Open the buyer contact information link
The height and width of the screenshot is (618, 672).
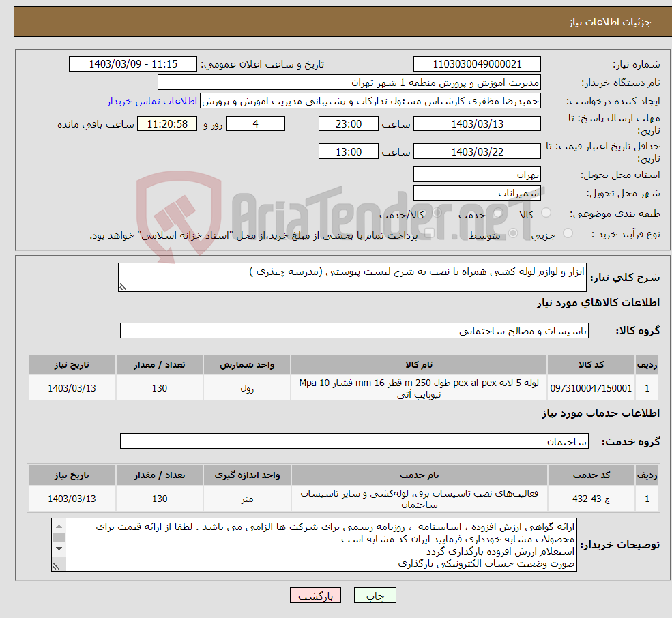(x=151, y=101)
